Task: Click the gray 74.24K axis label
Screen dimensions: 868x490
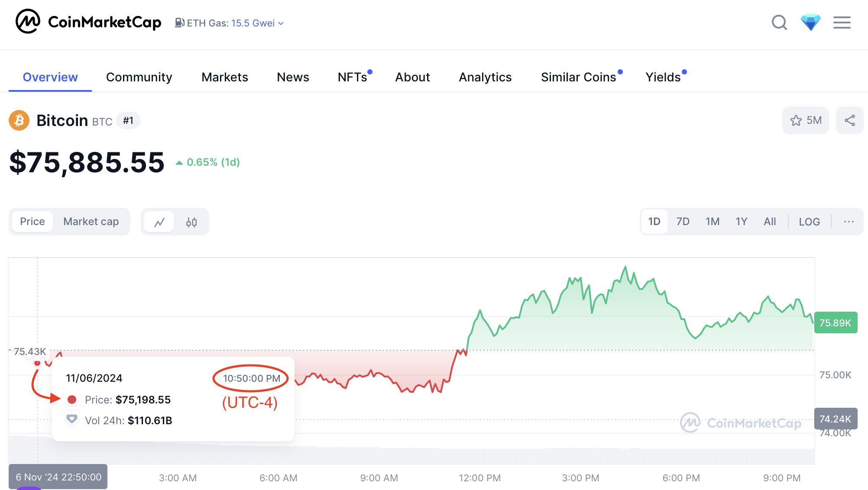Action: click(x=836, y=419)
